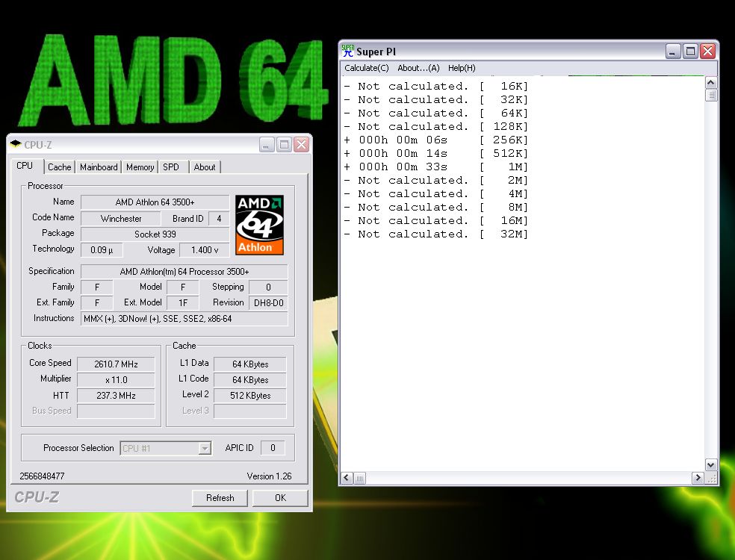Screen dimensions: 735x560
Task: Click the 'Not calculated' 2M row
Action: pyautogui.click(x=436, y=181)
